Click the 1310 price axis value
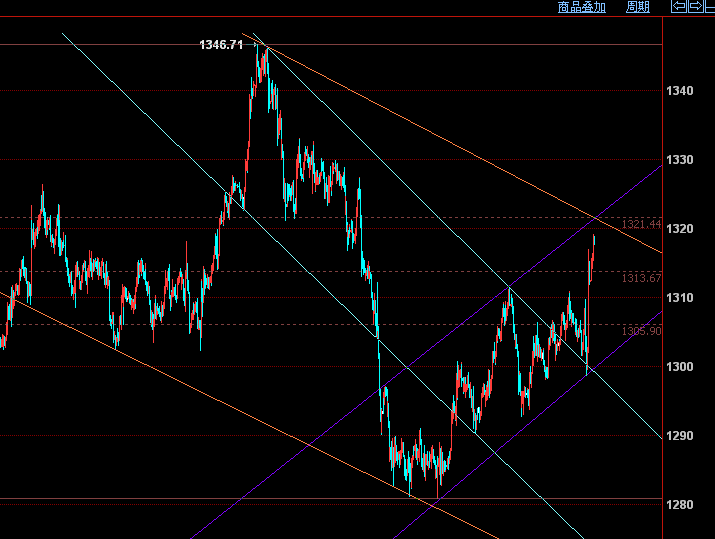Image resolution: width=715 pixels, height=539 pixels. pos(679,298)
